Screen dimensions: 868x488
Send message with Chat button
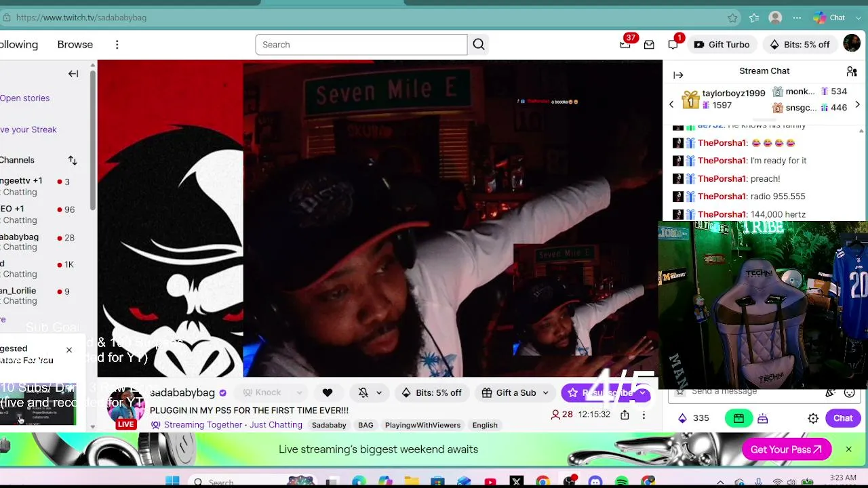pyautogui.click(x=843, y=418)
